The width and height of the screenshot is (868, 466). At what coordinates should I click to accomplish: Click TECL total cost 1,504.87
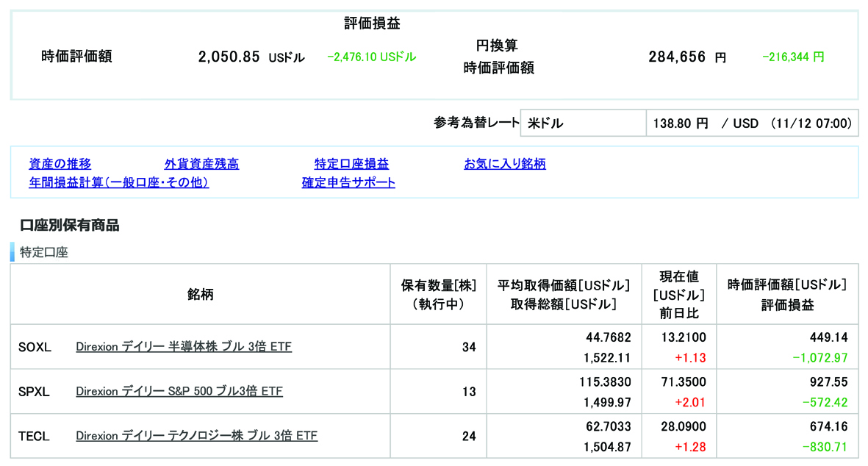607,447
